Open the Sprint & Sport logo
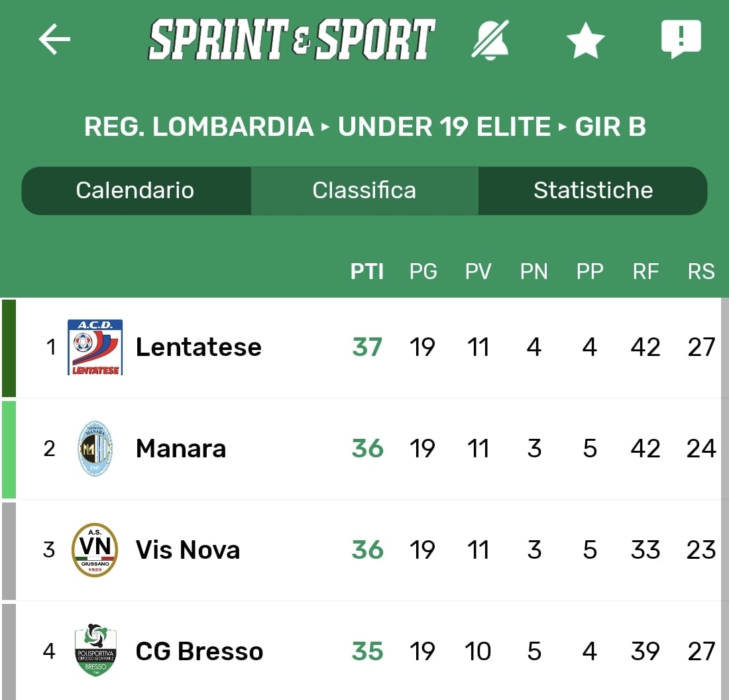The image size is (729, 700). 292,40
